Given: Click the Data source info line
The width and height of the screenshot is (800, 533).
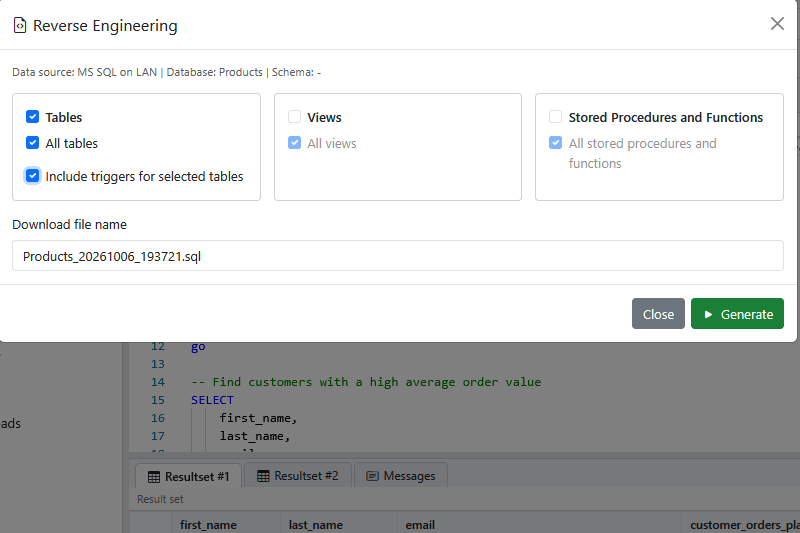Looking at the screenshot, I should coord(167,72).
